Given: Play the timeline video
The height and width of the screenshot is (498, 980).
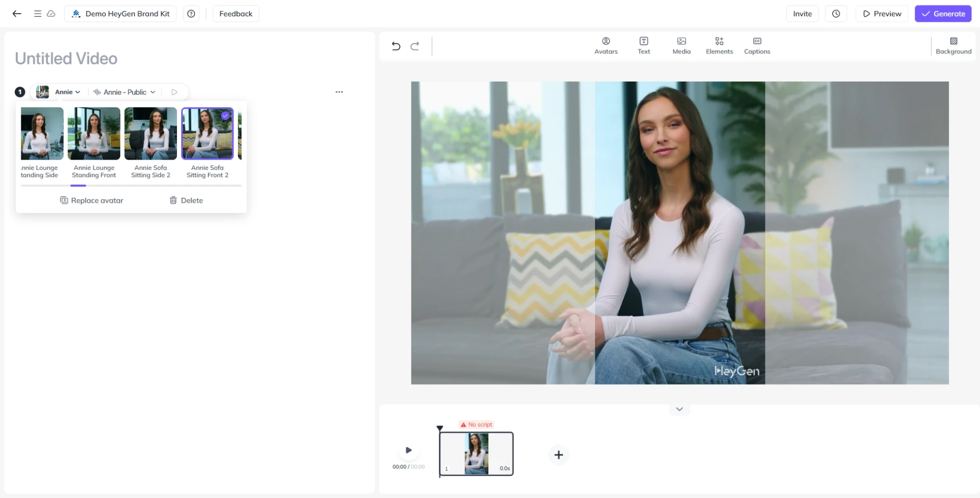Looking at the screenshot, I should [x=408, y=450].
